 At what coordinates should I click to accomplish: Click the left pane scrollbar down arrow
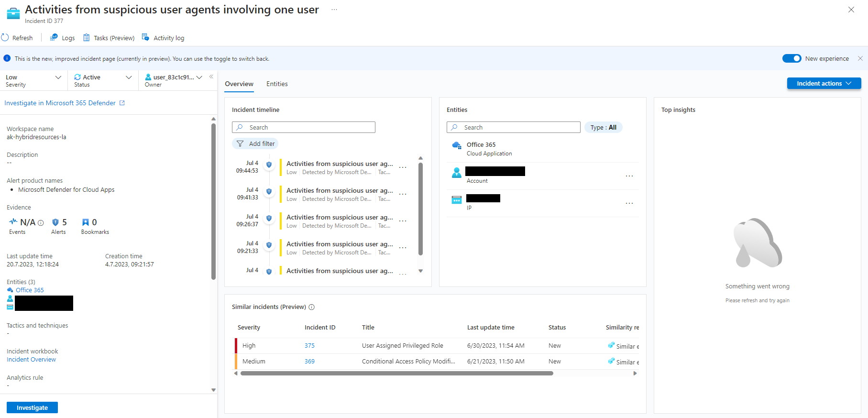pos(213,390)
